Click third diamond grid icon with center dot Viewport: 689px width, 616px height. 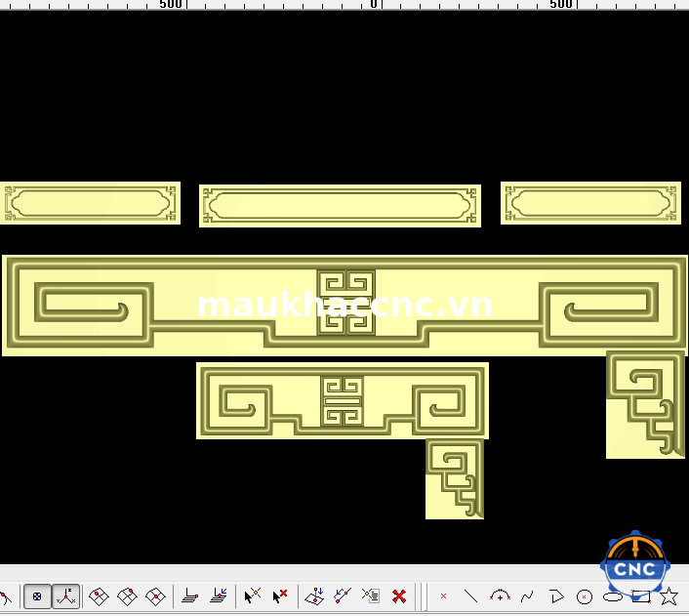point(155,596)
